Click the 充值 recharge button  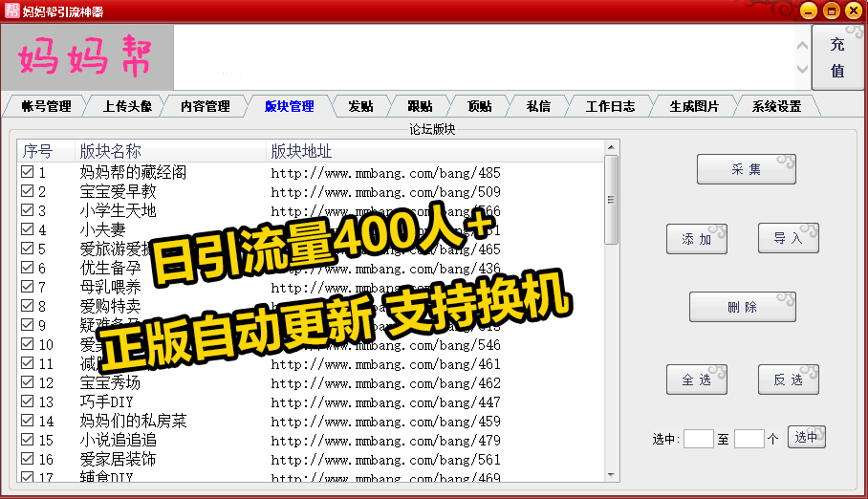(x=837, y=57)
